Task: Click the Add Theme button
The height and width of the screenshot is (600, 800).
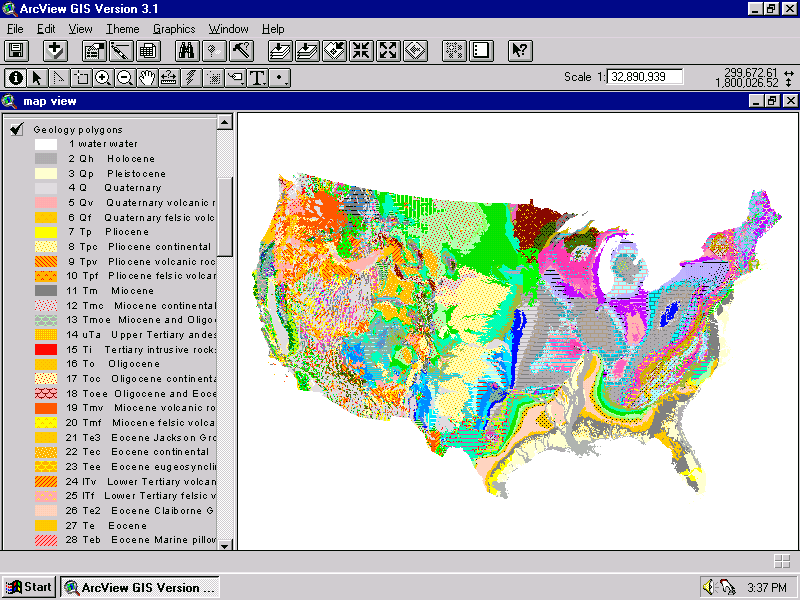Action: 55,50
